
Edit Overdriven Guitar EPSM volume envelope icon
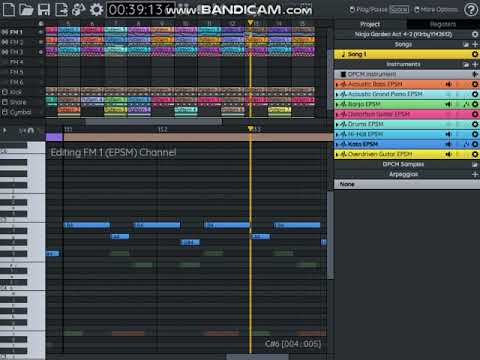[x=449, y=154]
